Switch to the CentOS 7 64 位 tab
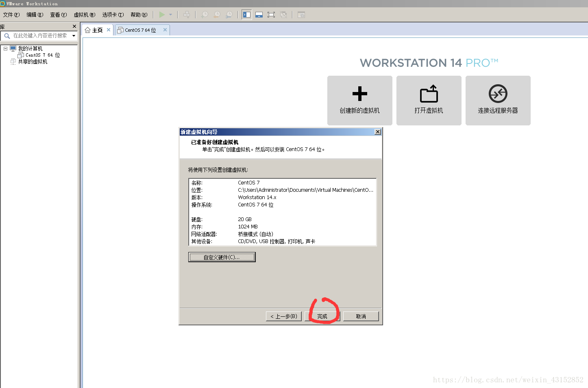 pyautogui.click(x=140, y=30)
